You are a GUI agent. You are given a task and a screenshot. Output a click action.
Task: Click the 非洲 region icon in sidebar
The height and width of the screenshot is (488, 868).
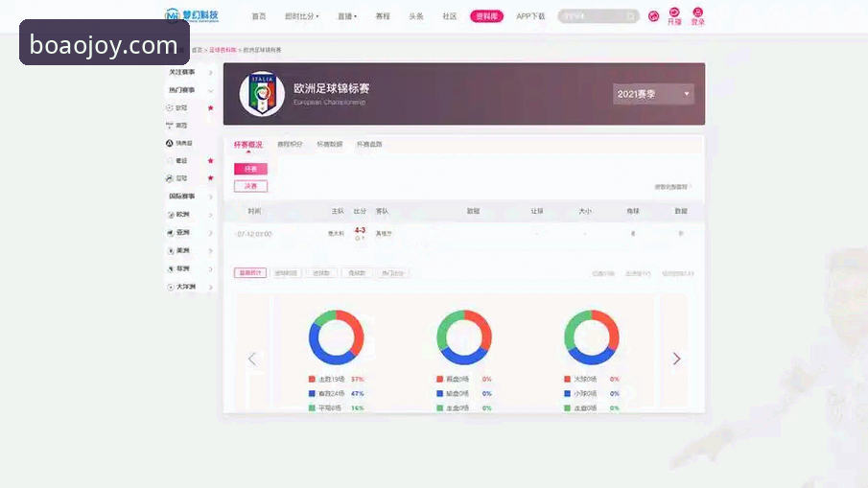171,268
